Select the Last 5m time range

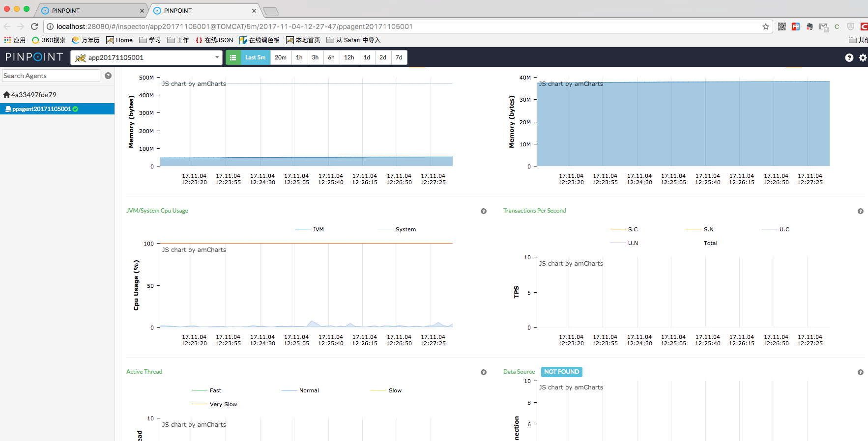[255, 57]
